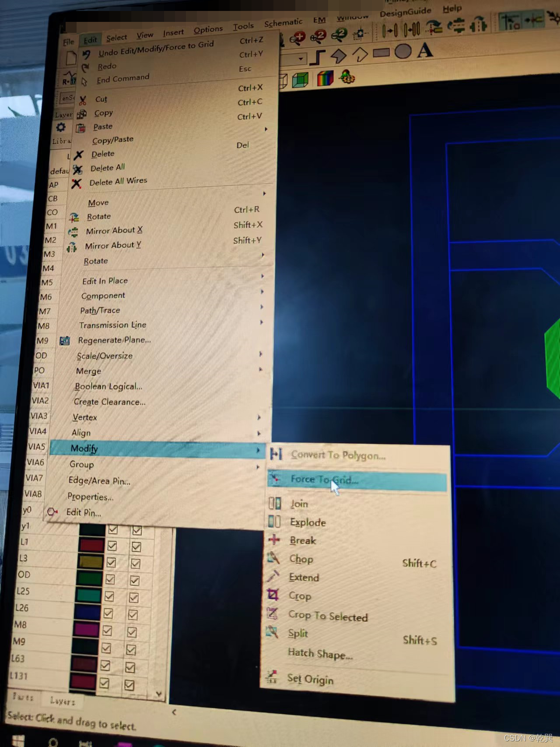Toggle the second checkbox in M8 row
The height and width of the screenshot is (747, 560).
[132, 632]
